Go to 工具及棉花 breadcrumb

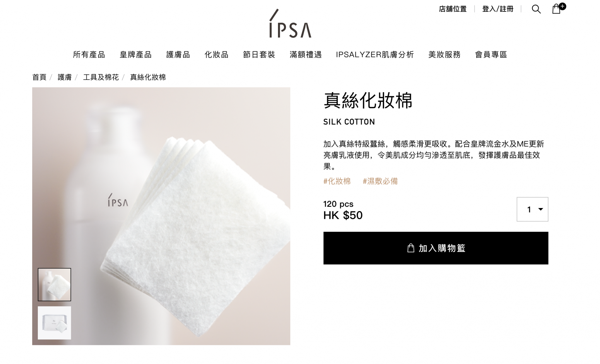[101, 77]
